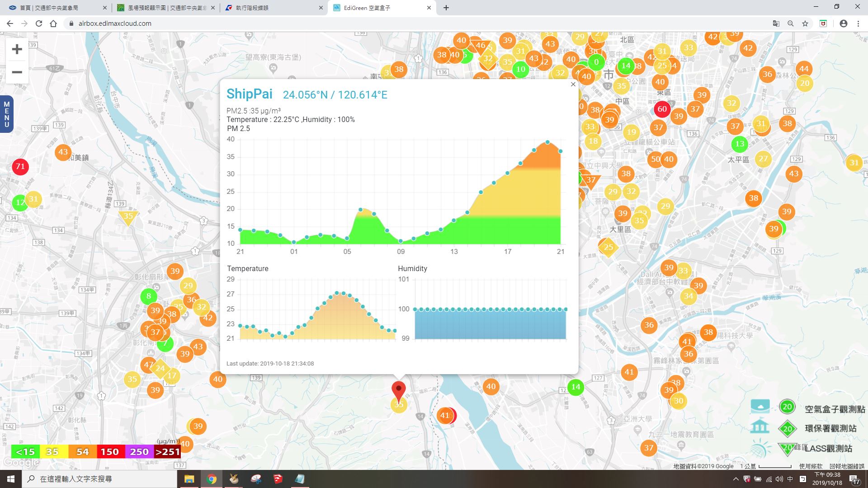Bookmark this page with the star

[805, 23]
